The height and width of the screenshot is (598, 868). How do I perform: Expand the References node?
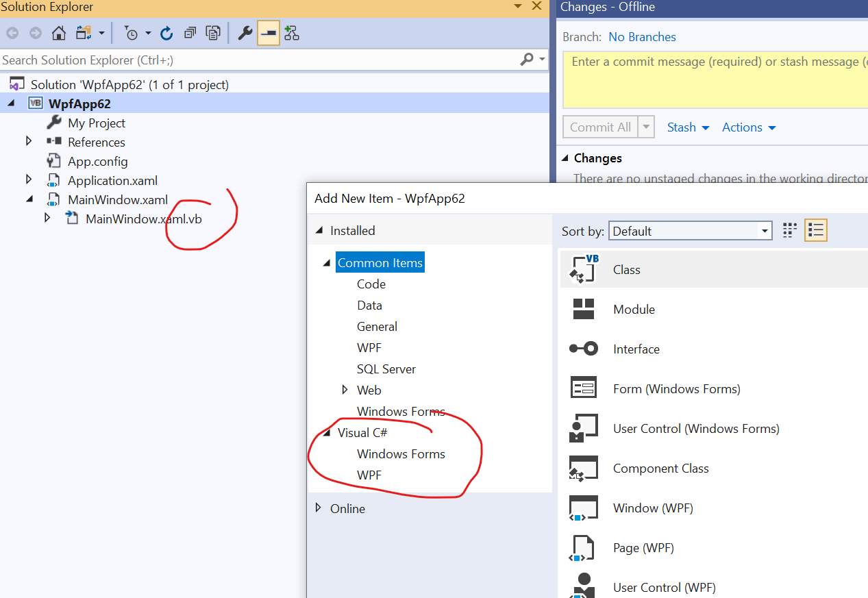tap(29, 141)
